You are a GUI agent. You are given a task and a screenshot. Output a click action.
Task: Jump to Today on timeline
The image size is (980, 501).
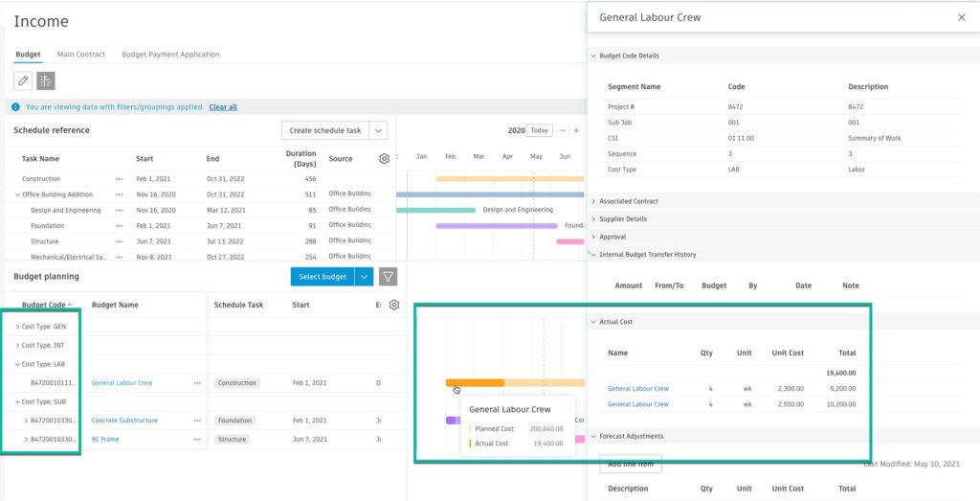(x=540, y=130)
